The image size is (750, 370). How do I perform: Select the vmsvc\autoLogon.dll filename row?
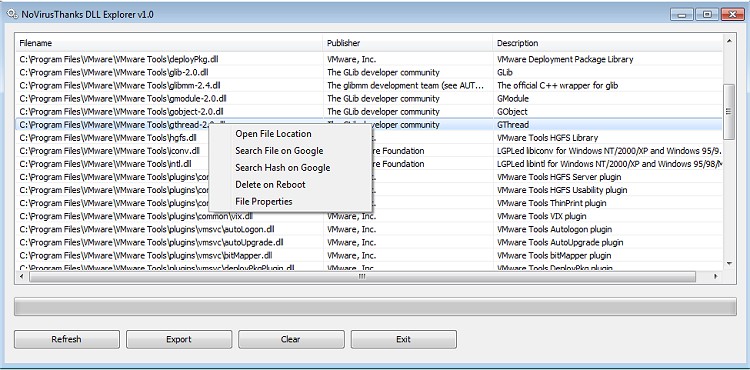[x=147, y=229]
